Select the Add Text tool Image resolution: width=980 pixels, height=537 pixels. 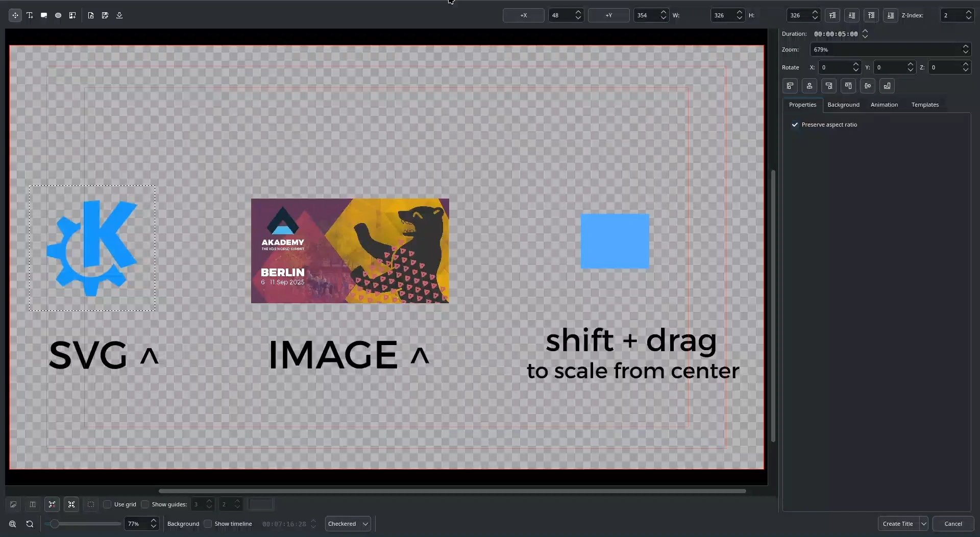tap(30, 15)
